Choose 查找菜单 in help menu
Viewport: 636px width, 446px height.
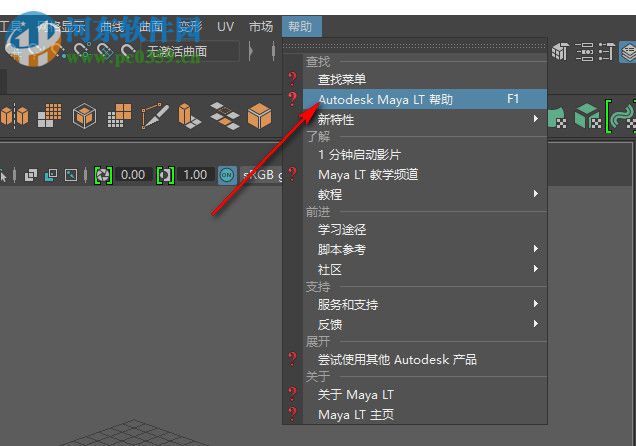click(425, 79)
